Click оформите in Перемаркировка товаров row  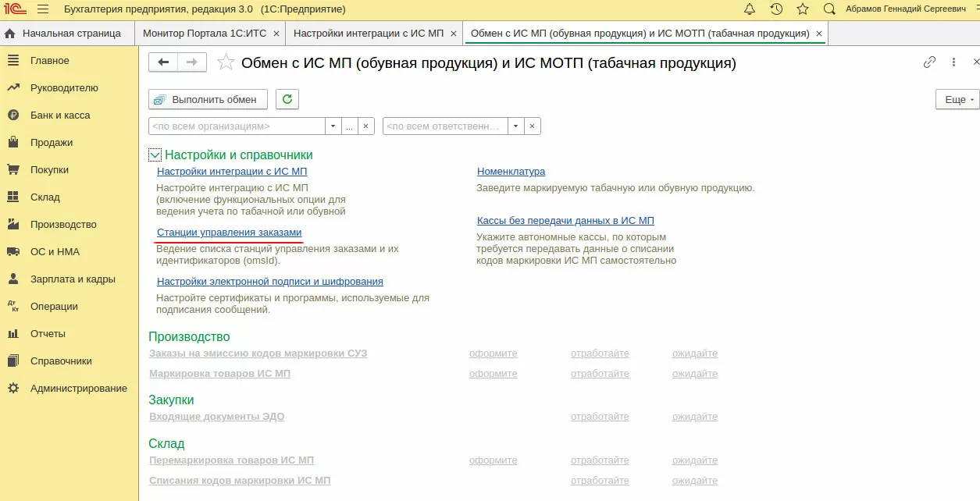tap(494, 460)
